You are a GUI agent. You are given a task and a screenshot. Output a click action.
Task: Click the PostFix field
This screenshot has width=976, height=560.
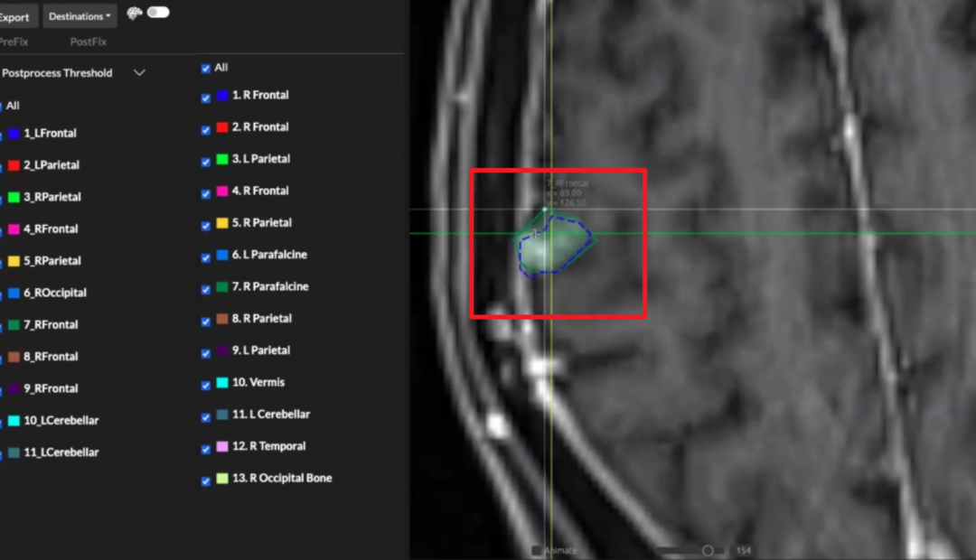pyautogui.click(x=89, y=42)
